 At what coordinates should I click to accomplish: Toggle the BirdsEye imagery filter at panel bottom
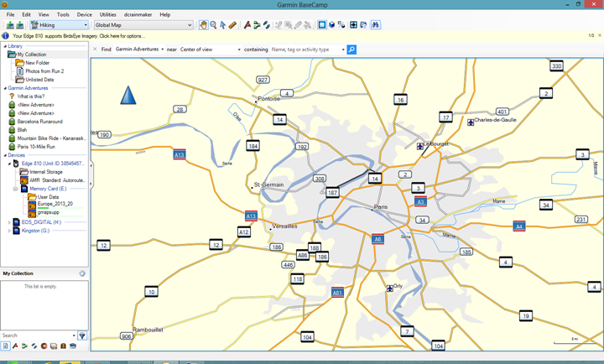73,346
